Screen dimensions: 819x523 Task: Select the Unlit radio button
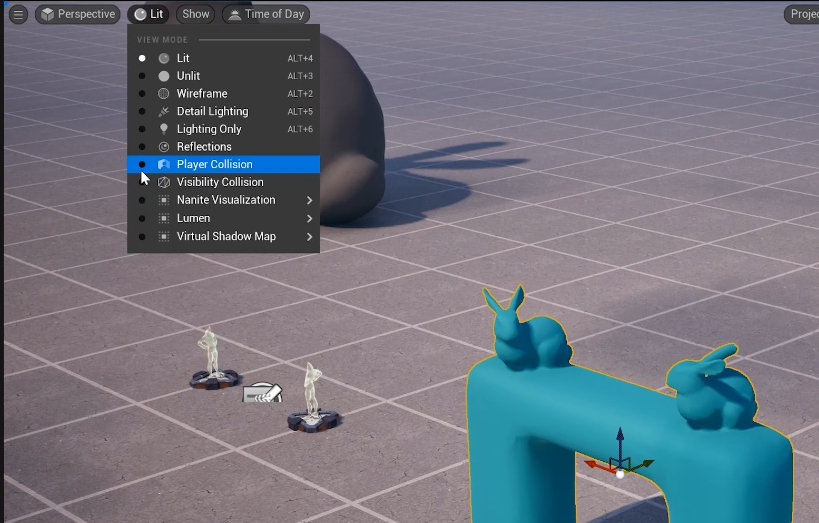142,76
